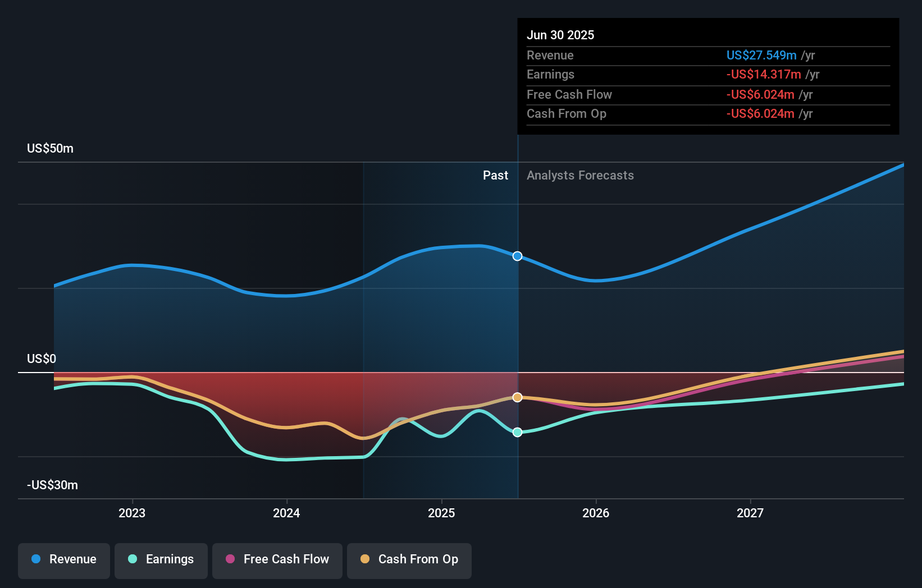The image size is (922, 588).
Task: Click the 2026 label on the x-axis
Action: click(x=596, y=512)
